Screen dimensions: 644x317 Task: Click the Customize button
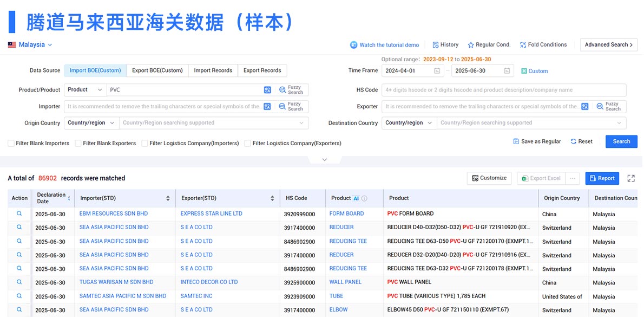pyautogui.click(x=489, y=178)
